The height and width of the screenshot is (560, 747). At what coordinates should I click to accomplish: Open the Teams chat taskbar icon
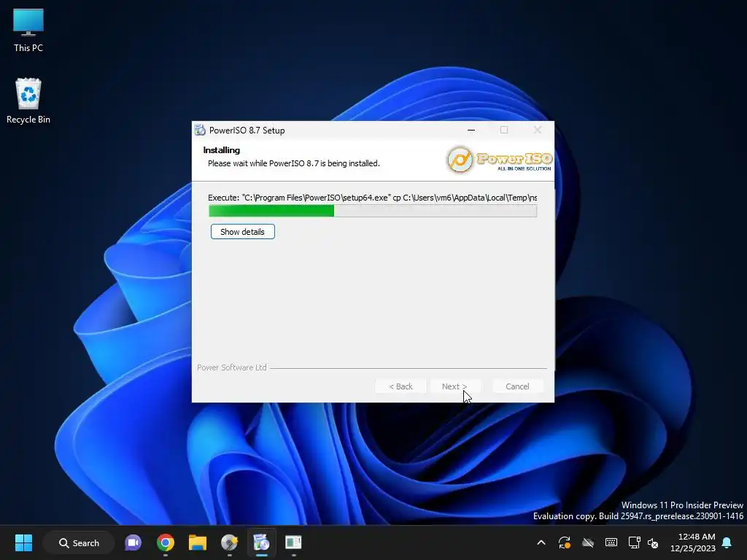pos(133,542)
